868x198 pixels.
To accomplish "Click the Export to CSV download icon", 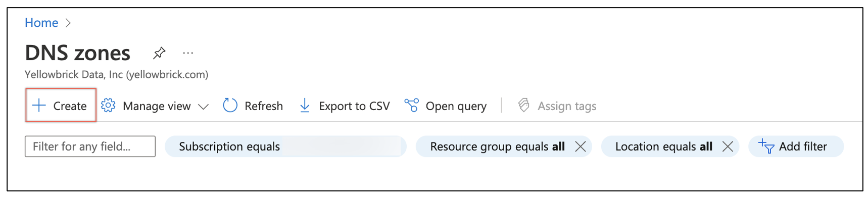I will 305,106.
